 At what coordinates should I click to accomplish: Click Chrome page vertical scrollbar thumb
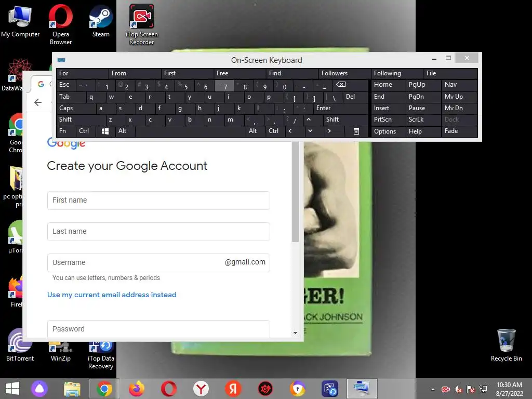[x=295, y=192]
